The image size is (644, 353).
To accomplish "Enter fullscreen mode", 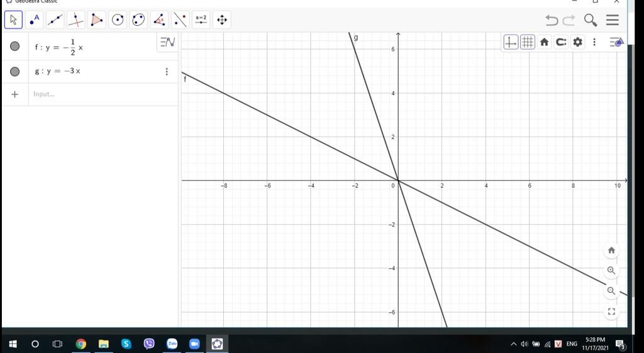I will tap(611, 311).
